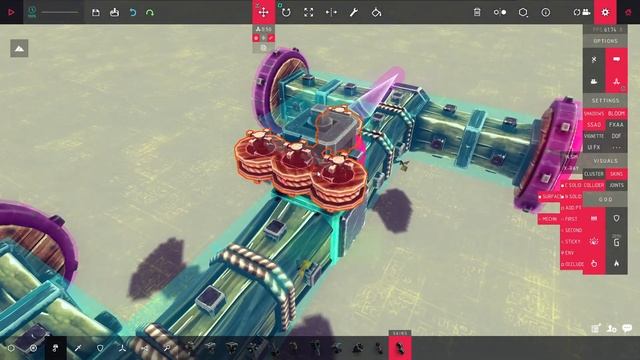
Task: Open the propeller flight block category
Action: tap(122, 348)
